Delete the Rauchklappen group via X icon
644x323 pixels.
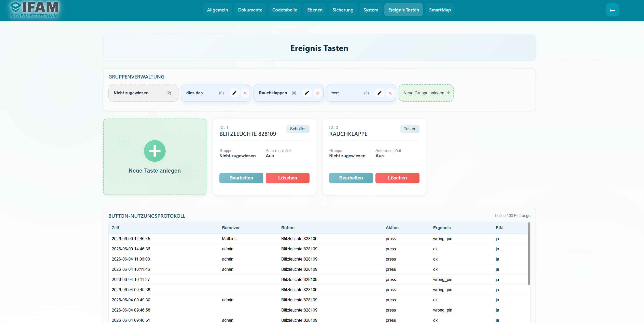coord(318,93)
